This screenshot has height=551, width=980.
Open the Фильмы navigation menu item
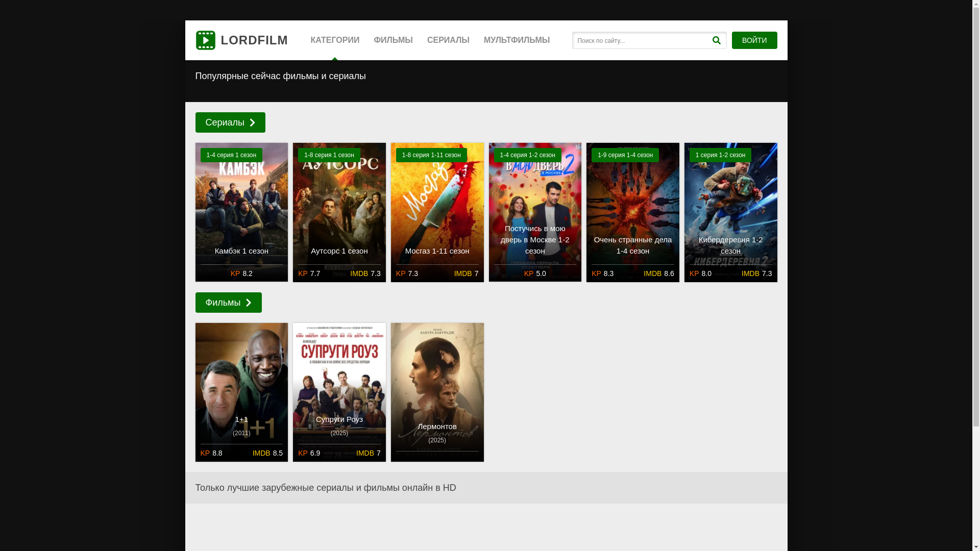pos(393,40)
